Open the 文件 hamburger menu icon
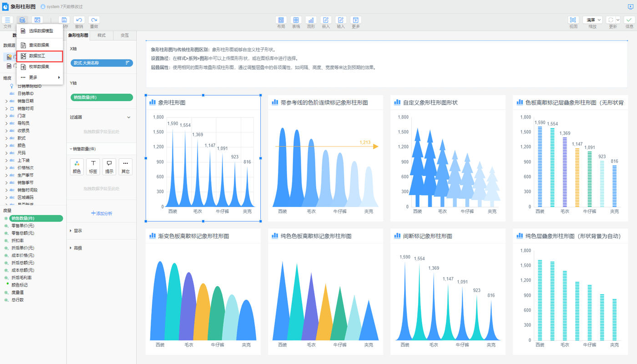The width and height of the screenshot is (637, 364). pos(8,20)
